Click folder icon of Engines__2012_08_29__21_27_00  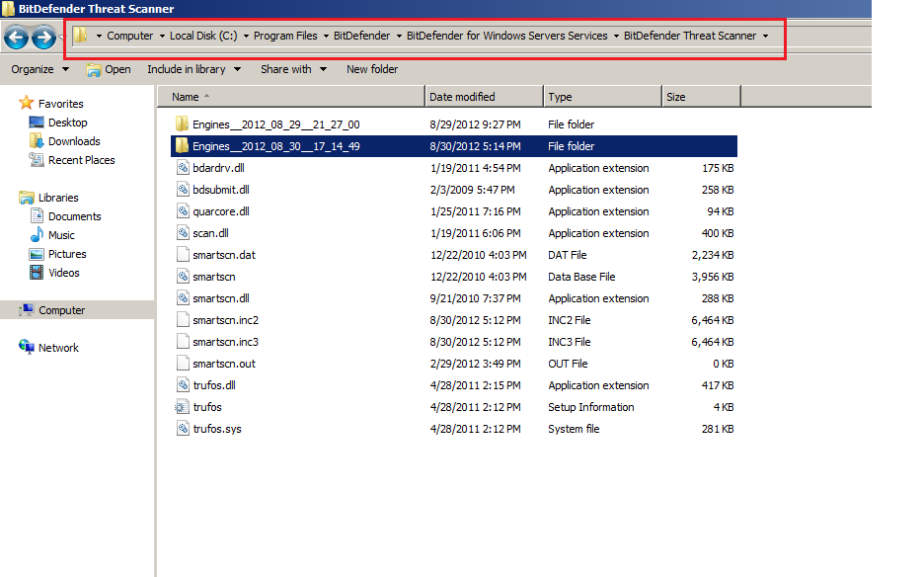coord(182,124)
